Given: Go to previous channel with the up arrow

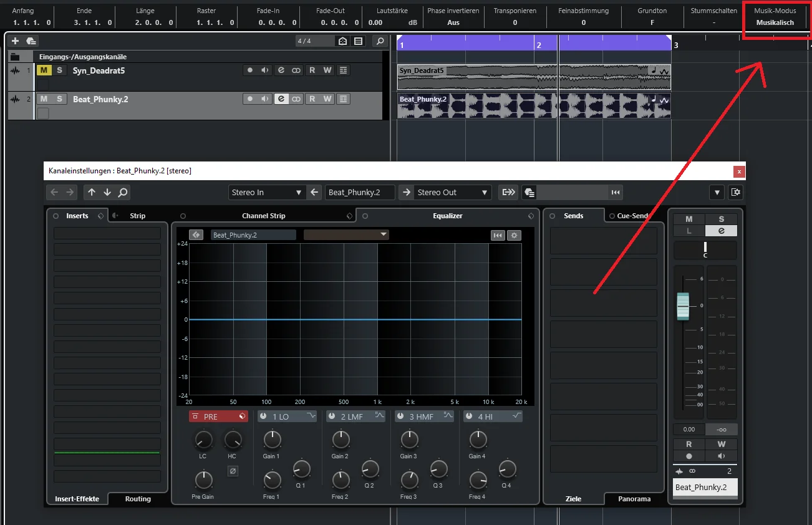Looking at the screenshot, I should 92,192.
